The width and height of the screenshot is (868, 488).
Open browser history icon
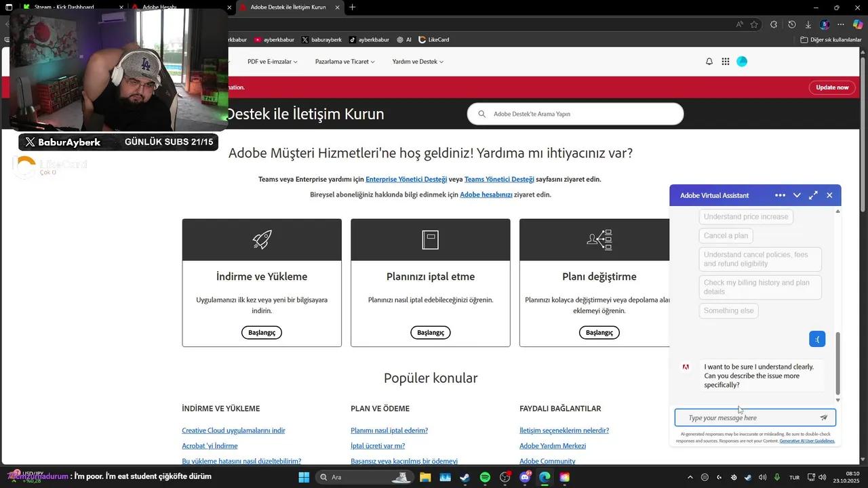(791, 24)
